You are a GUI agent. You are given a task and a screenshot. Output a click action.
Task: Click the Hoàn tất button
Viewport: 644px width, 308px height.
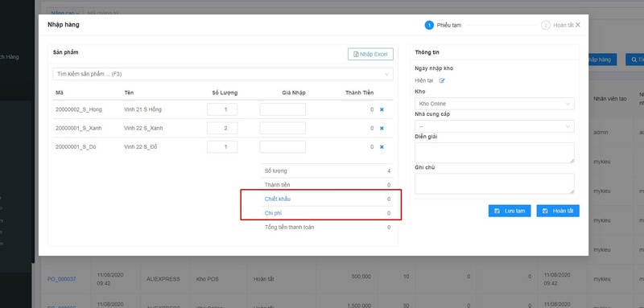click(x=558, y=211)
